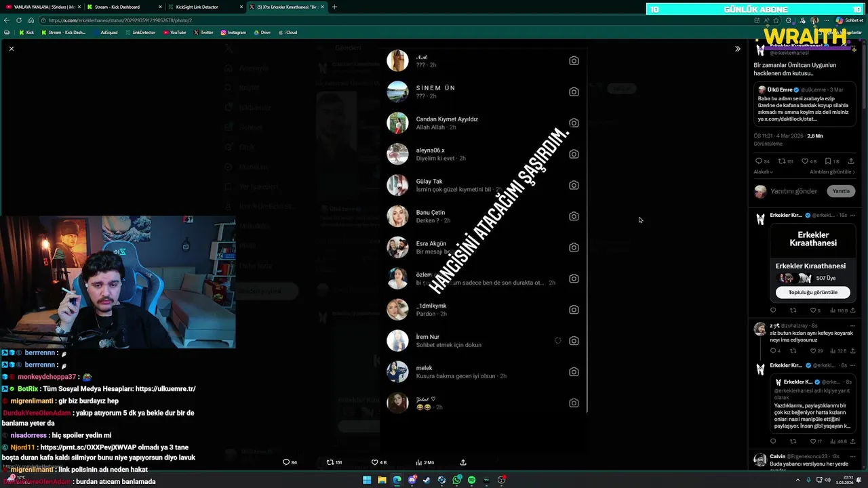The height and width of the screenshot is (488, 868).
Task: Open Banu Çetin's avatar
Action: click(397, 216)
